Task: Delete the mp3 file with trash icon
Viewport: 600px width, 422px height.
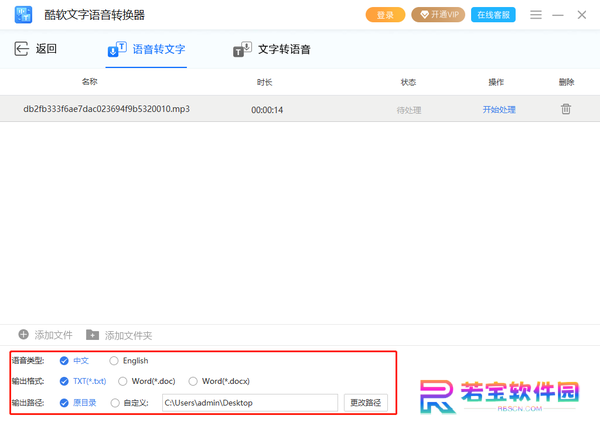Action: (566, 109)
